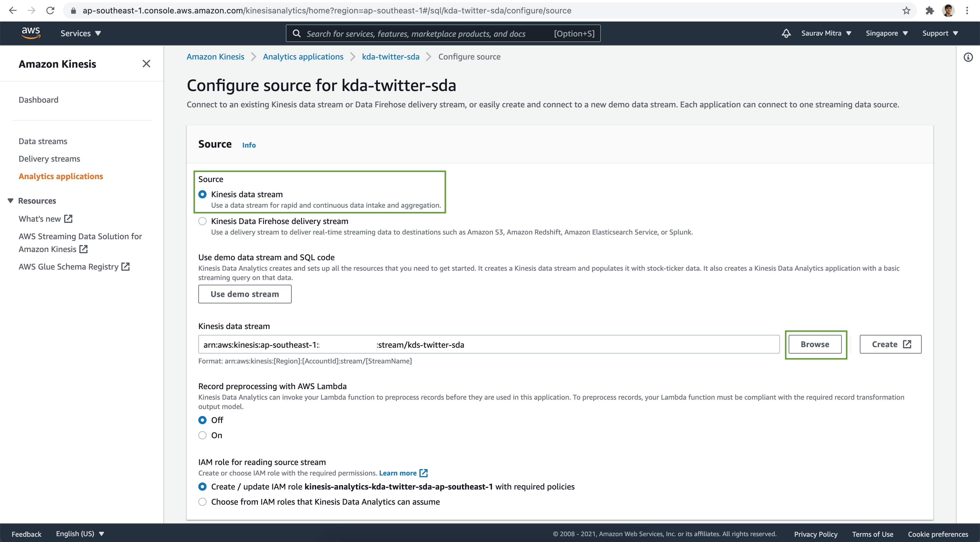
Task: Go to Data streams
Action: [x=43, y=141]
